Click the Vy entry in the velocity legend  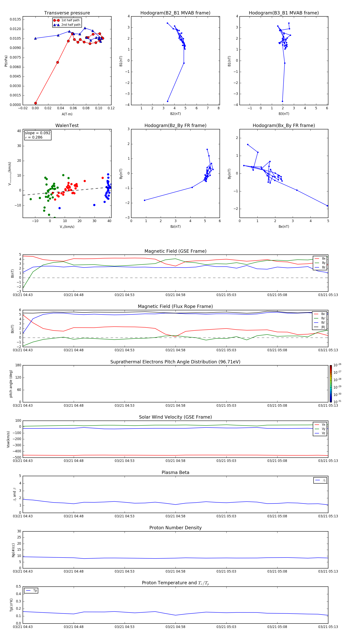click(x=320, y=429)
